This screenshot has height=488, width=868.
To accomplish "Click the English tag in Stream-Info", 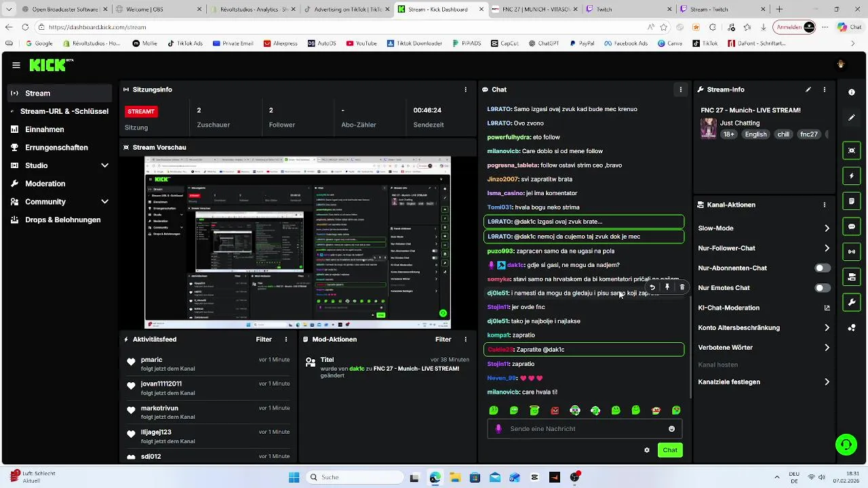I will point(755,134).
